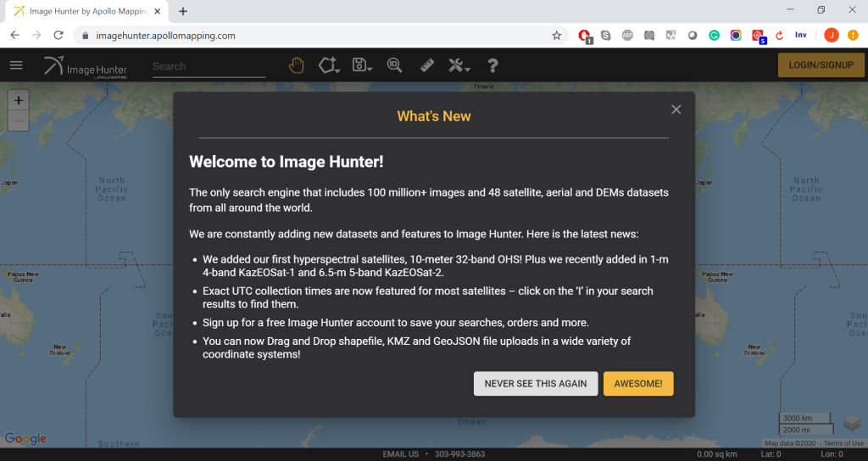Go back in browser history
This screenshot has height=461, width=868.
[x=15, y=35]
